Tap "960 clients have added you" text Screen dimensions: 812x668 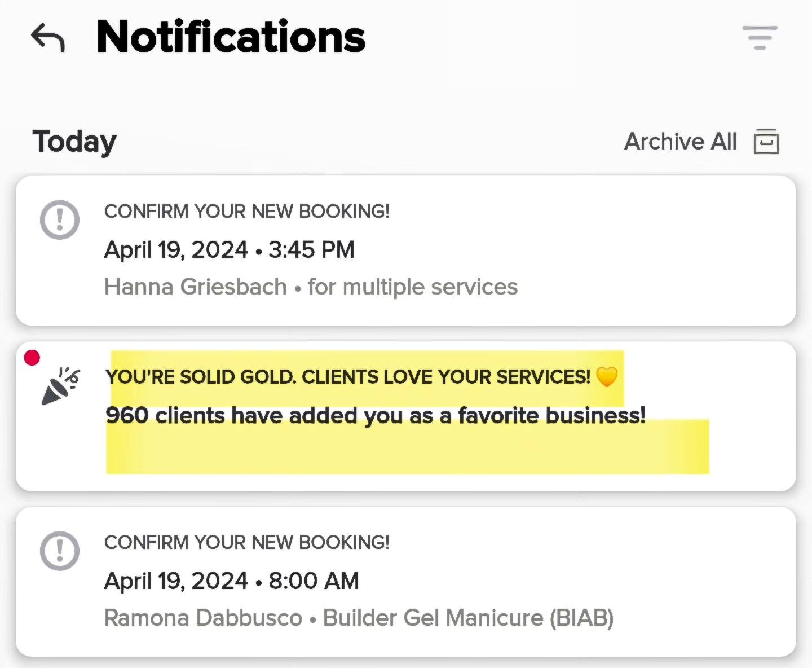(376, 416)
